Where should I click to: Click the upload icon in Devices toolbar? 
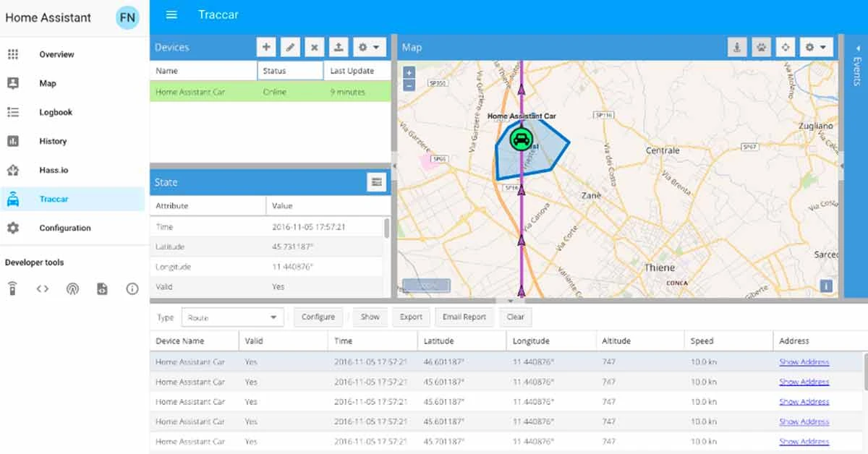pos(339,47)
